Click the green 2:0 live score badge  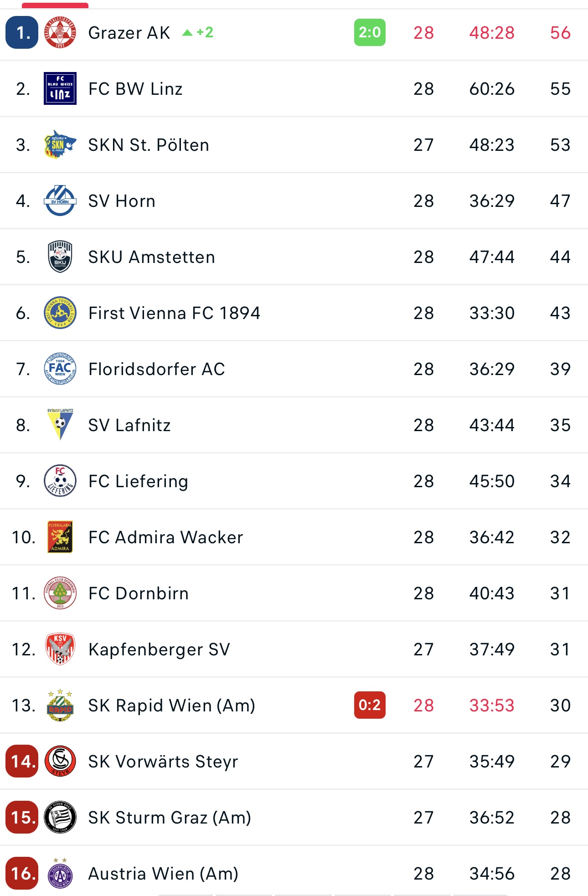coord(370,32)
